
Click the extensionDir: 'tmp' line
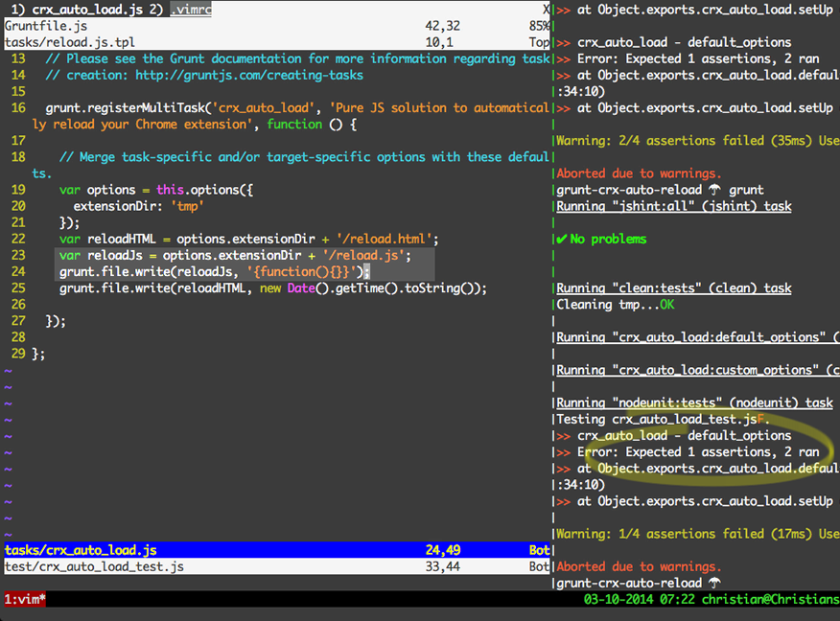(138, 206)
